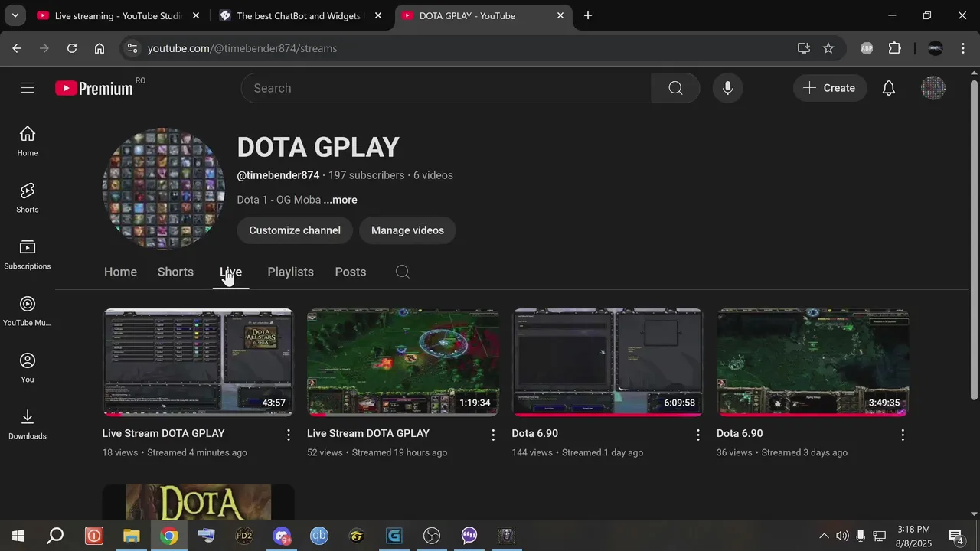Screen dimensions: 980x551
Task: Bookmark this page with the star
Action: (x=828, y=48)
